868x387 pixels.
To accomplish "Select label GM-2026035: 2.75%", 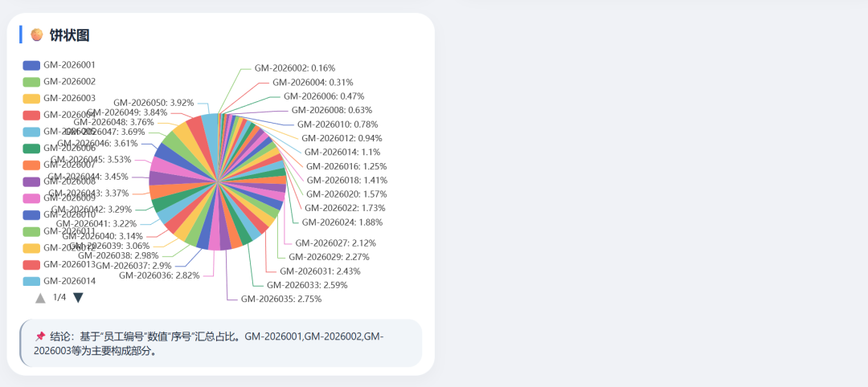I will click(281, 299).
